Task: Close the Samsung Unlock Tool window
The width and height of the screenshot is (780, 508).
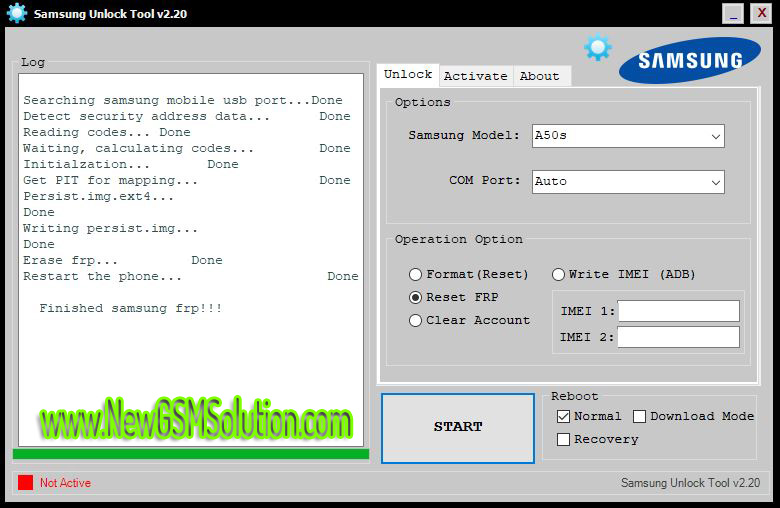Action: coord(761,13)
